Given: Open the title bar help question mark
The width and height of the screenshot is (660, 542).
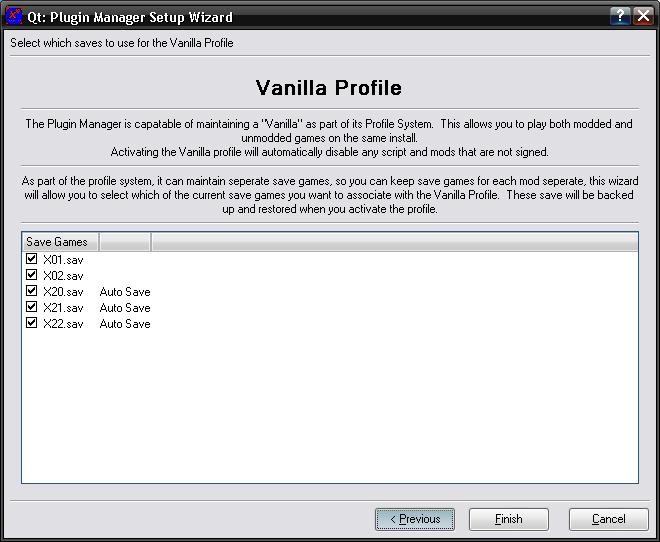Looking at the screenshot, I should point(620,17).
